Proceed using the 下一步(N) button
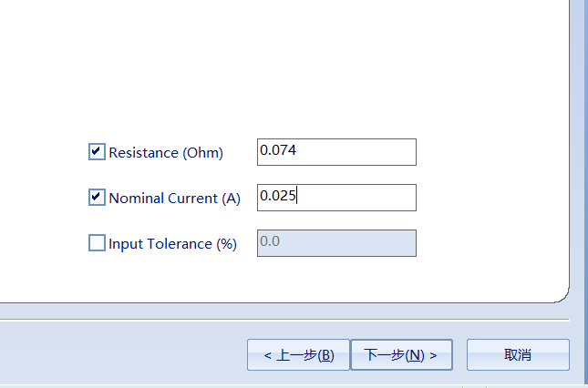The width and height of the screenshot is (588, 388). 401,354
